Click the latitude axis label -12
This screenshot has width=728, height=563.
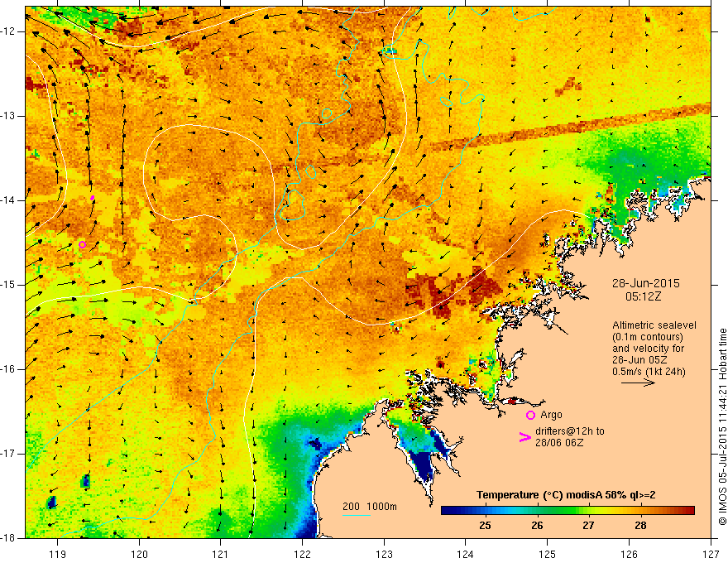[8, 31]
